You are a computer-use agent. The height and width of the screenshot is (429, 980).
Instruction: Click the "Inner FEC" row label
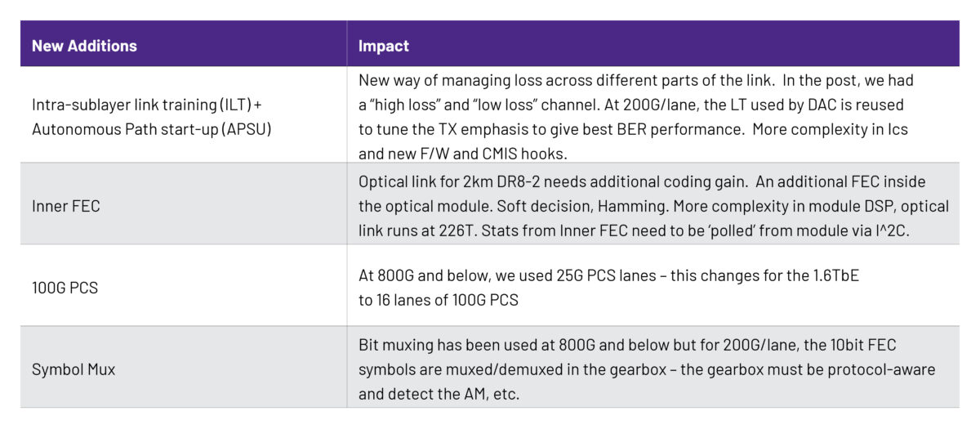coord(66,206)
